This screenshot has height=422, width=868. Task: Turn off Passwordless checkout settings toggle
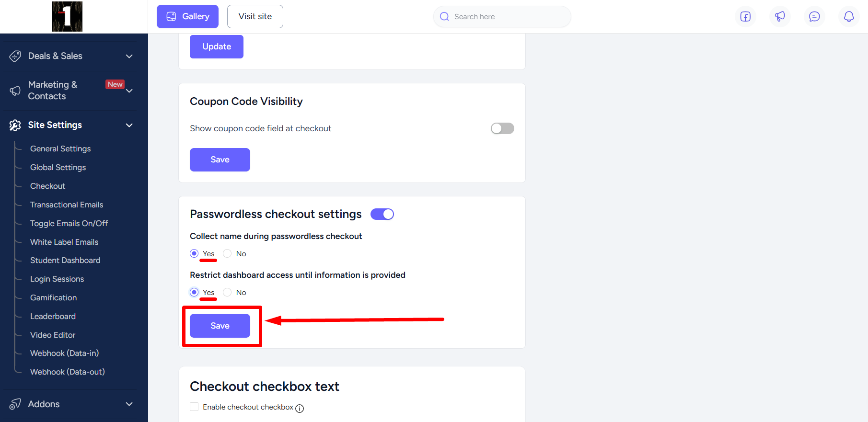pos(382,214)
